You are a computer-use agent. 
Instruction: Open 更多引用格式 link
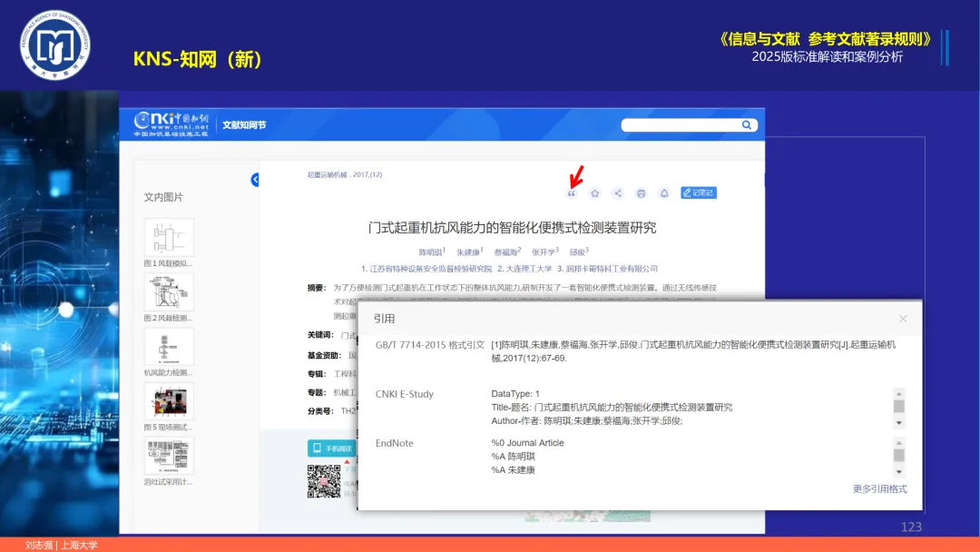pos(879,488)
